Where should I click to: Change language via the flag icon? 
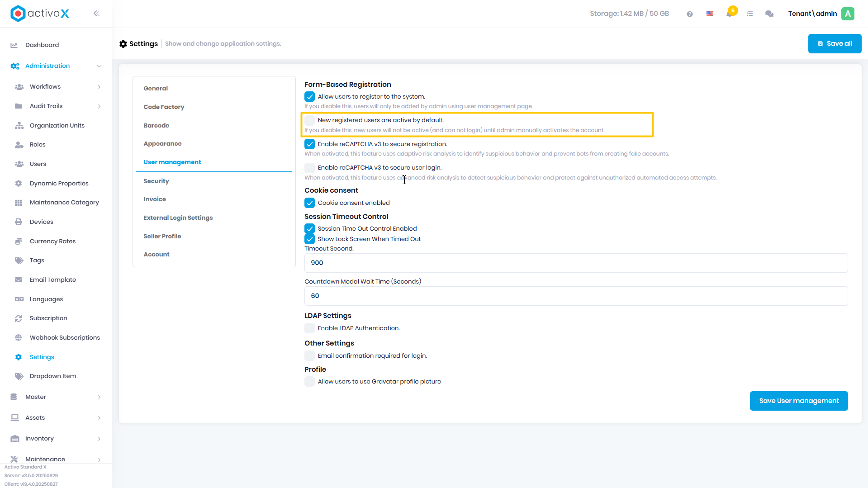coord(710,14)
